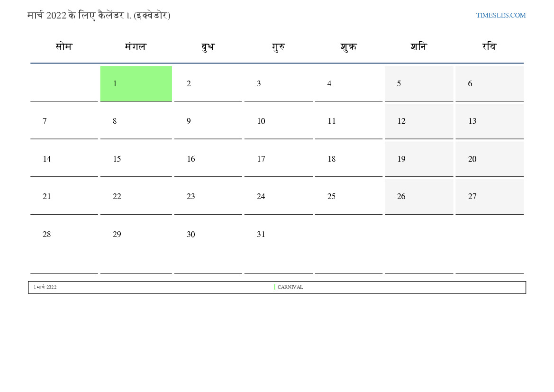Click the CARNIVAL label in the legend
This screenshot has height=392, width=554.
290,287
